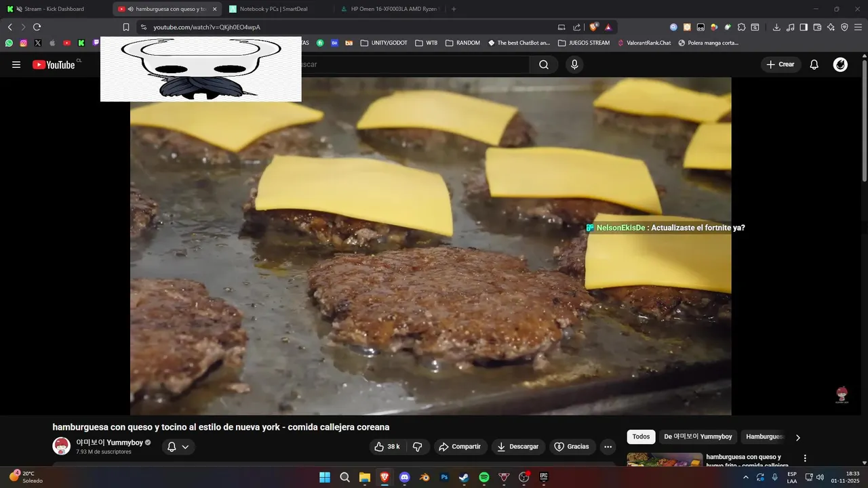Image resolution: width=868 pixels, height=488 pixels.
Task: Open the browser extensions puzzle icon
Action: click(x=741, y=27)
